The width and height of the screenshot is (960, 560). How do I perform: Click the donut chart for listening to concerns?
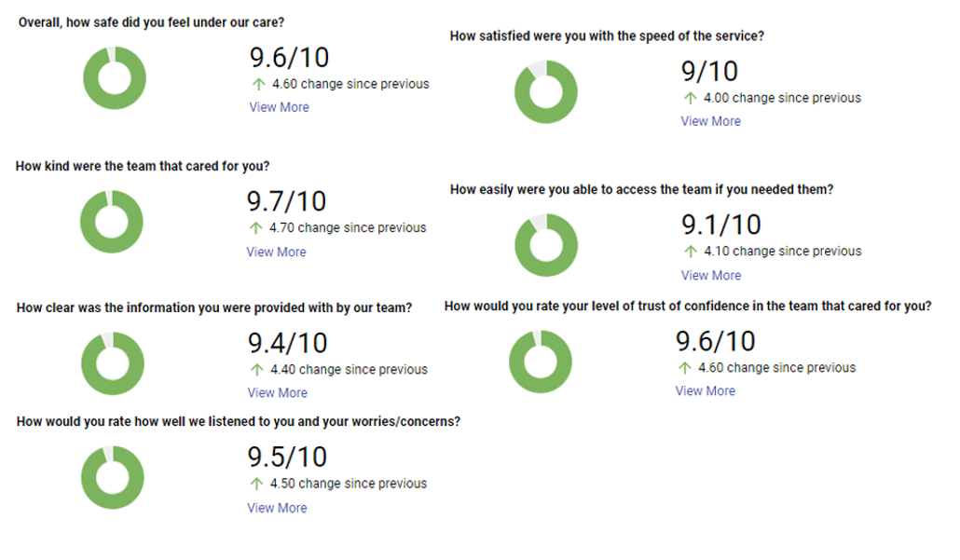click(113, 477)
